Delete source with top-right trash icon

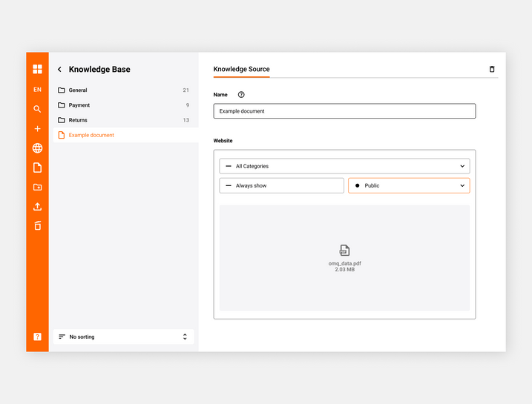pos(492,69)
